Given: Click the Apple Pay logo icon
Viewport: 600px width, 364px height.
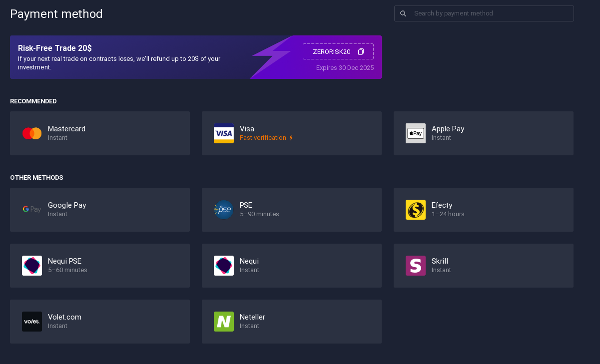Looking at the screenshot, I should click(x=416, y=133).
